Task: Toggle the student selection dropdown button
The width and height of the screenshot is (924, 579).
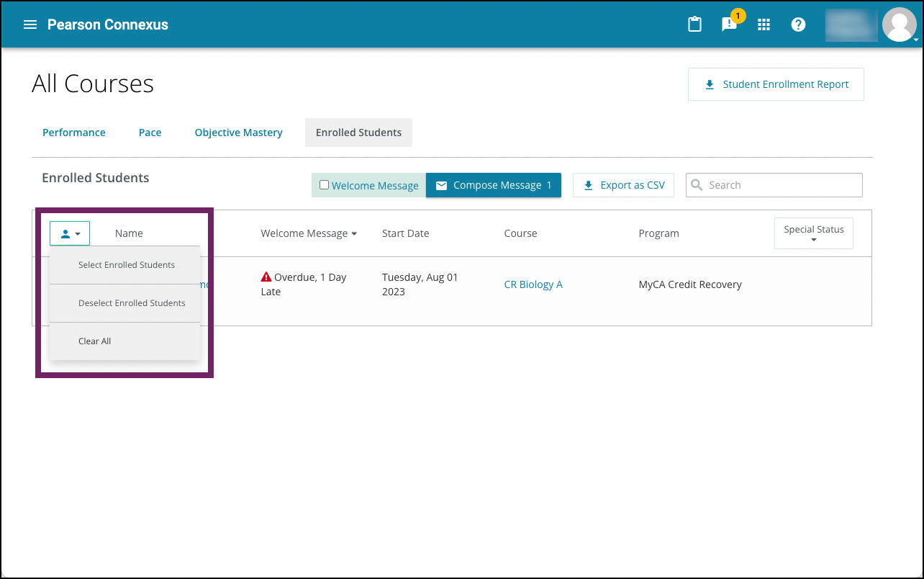Action: pos(70,233)
